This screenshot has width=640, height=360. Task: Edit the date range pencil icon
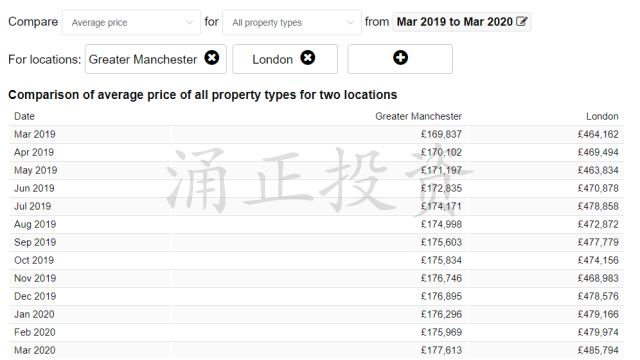tap(522, 21)
